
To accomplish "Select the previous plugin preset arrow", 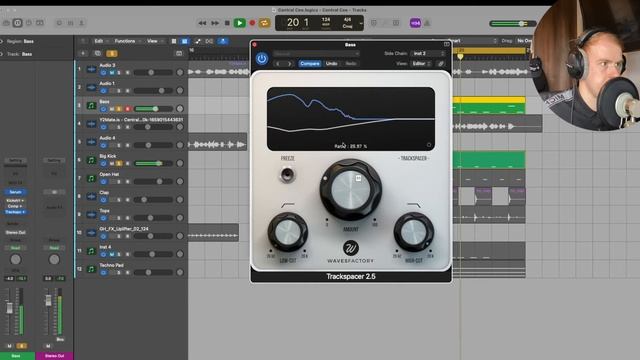I will point(278,64).
